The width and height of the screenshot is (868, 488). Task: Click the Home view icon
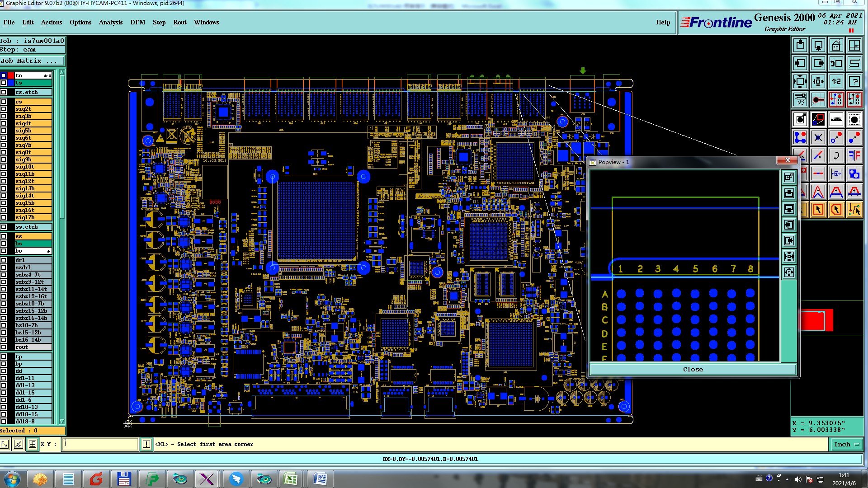[836, 45]
